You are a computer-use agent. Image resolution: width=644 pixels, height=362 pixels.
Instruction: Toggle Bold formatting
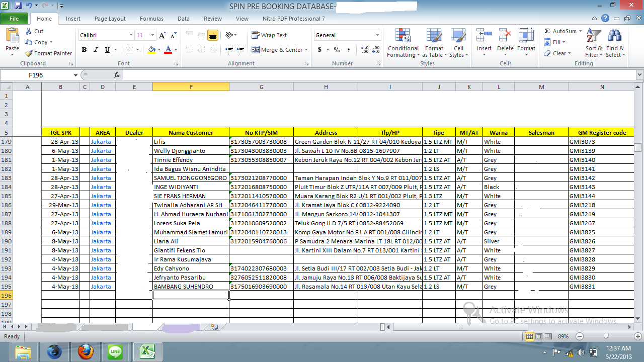pos(84,50)
